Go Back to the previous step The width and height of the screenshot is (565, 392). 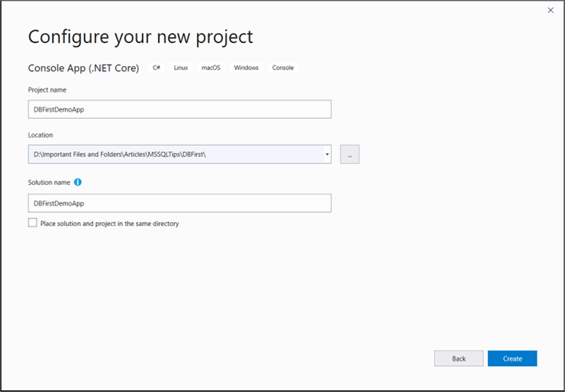pyautogui.click(x=459, y=358)
